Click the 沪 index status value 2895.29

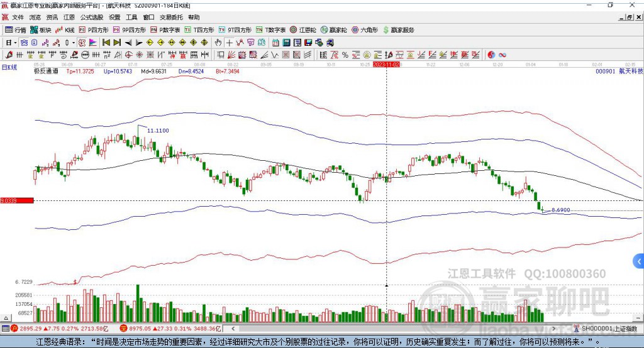30,329
